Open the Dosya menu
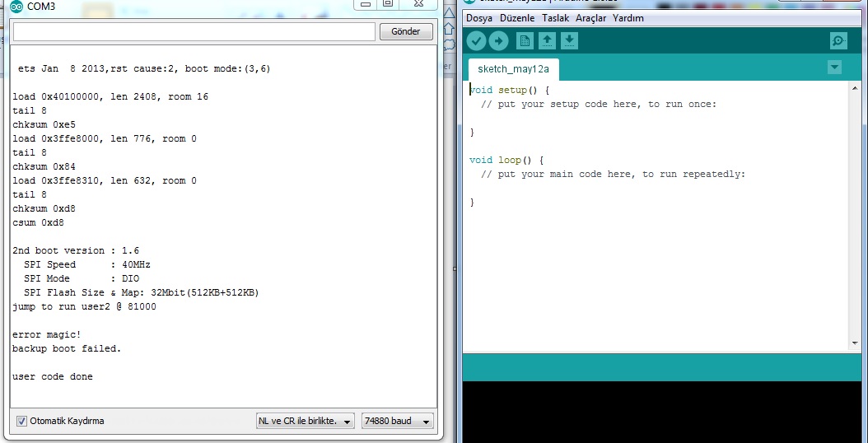The image size is (868, 443). 481,18
